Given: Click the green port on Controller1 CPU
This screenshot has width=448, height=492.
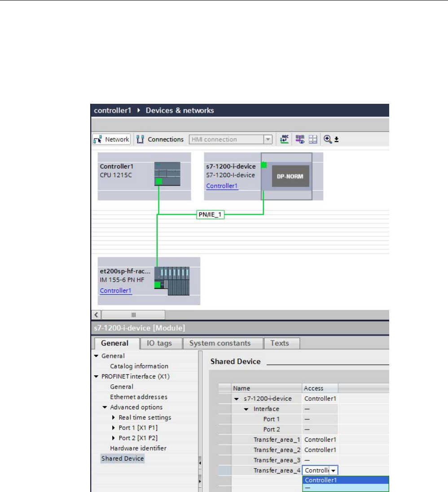Looking at the screenshot, I should (159, 181).
